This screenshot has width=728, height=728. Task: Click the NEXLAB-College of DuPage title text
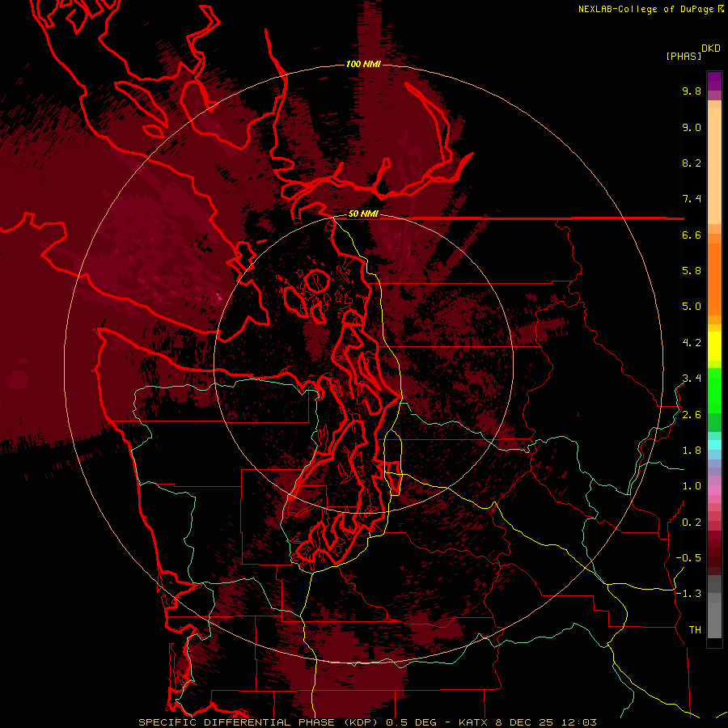click(645, 9)
